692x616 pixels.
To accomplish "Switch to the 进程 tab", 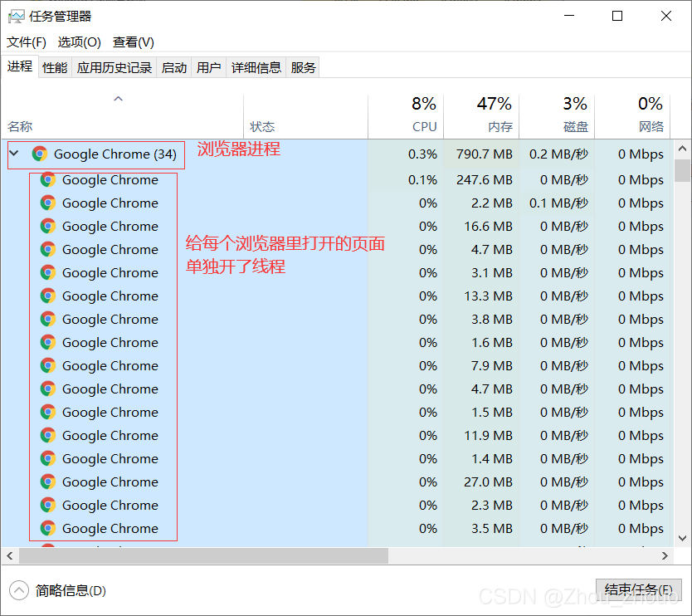I will [20, 66].
